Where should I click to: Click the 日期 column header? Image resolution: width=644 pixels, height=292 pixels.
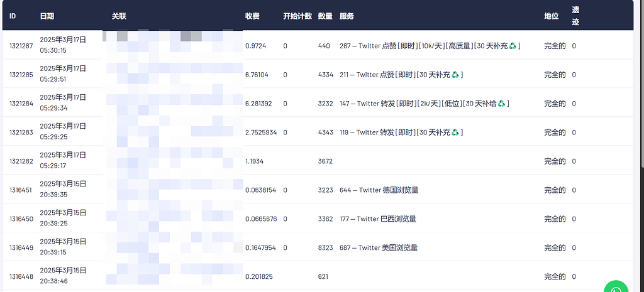47,16
